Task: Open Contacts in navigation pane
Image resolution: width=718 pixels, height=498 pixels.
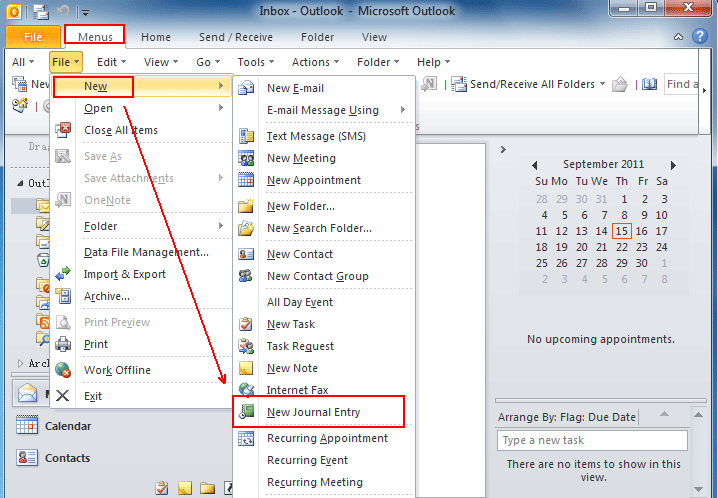Action: pyautogui.click(x=54, y=458)
